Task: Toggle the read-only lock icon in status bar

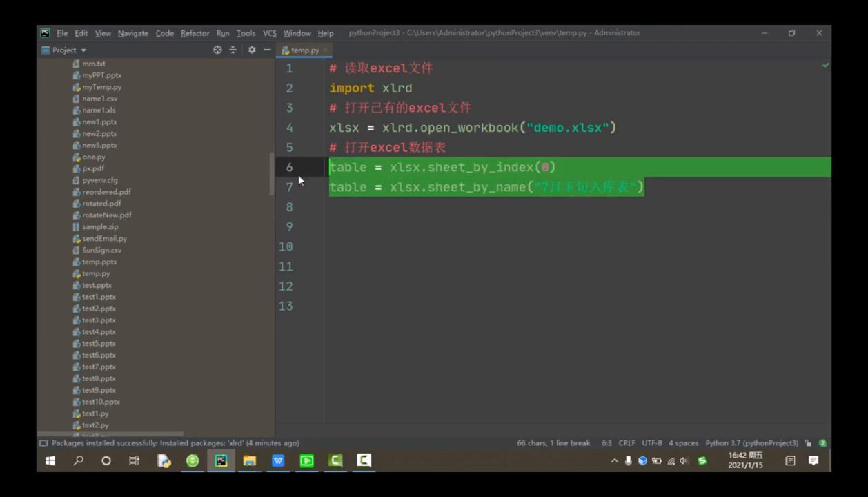Action: pos(808,443)
